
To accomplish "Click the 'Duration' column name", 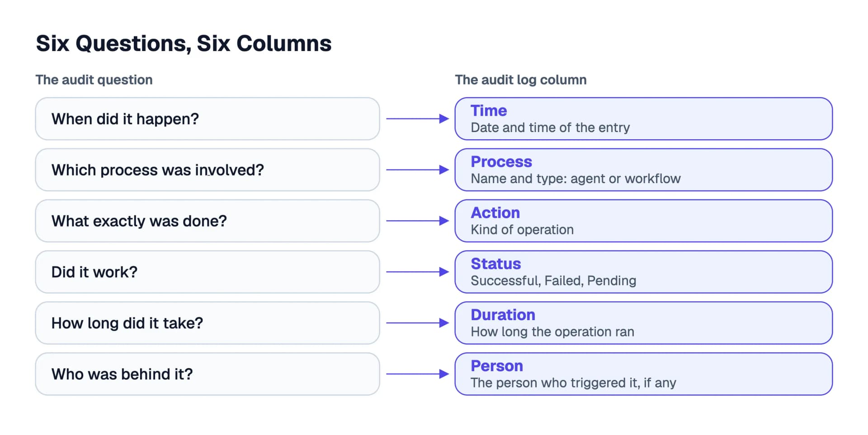I will 503,315.
